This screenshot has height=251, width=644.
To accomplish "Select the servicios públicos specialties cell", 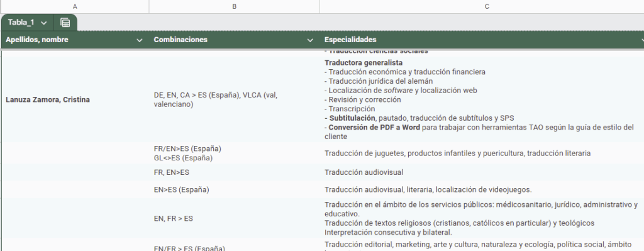I will pyautogui.click(x=482, y=218).
